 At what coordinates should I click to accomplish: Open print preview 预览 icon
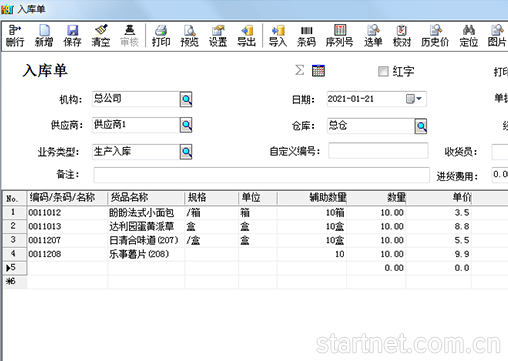click(189, 36)
